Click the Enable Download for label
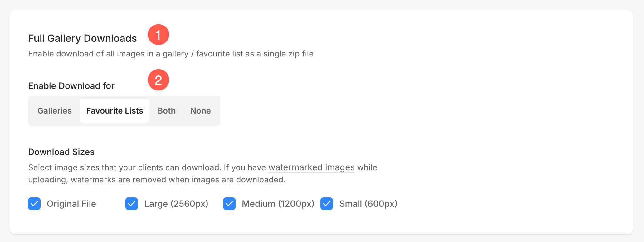 click(71, 86)
